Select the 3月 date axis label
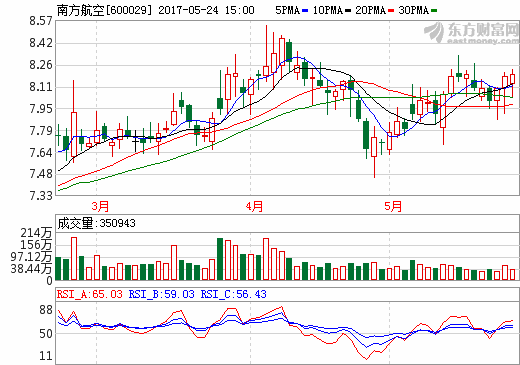This screenshot has width=520, height=365. pos(100,206)
